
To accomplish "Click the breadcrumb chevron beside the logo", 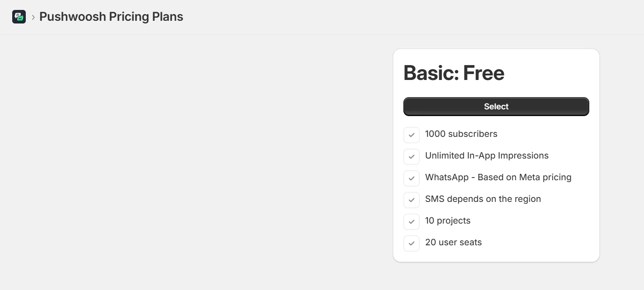I will click(x=33, y=17).
